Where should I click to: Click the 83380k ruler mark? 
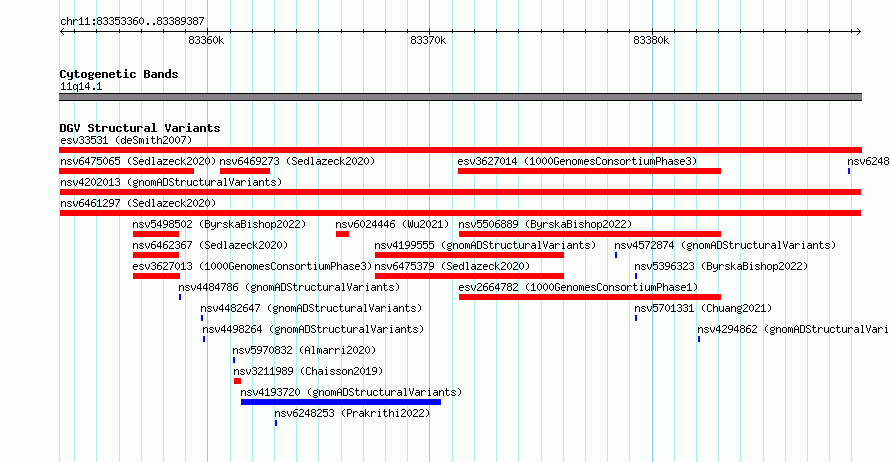pos(651,40)
